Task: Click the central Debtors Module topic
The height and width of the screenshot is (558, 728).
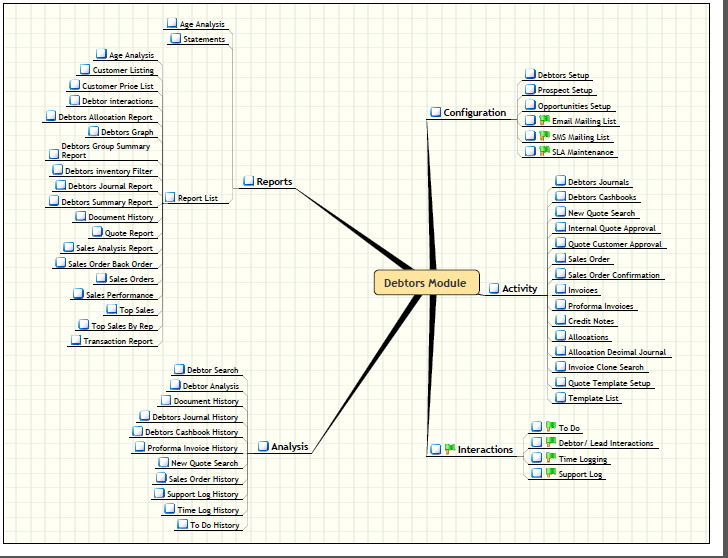Action: 426,283
